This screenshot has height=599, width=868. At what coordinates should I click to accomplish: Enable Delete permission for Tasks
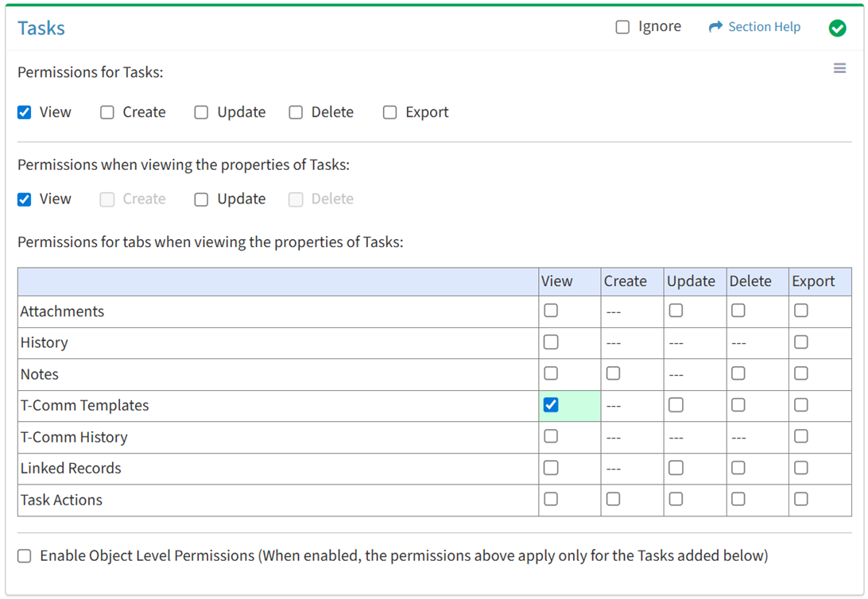[296, 112]
